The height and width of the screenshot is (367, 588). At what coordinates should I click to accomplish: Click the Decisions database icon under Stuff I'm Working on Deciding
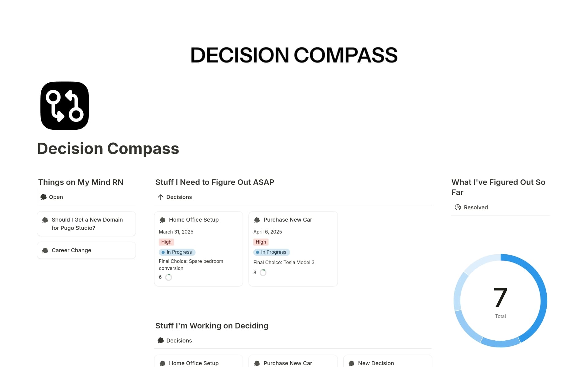tap(160, 340)
